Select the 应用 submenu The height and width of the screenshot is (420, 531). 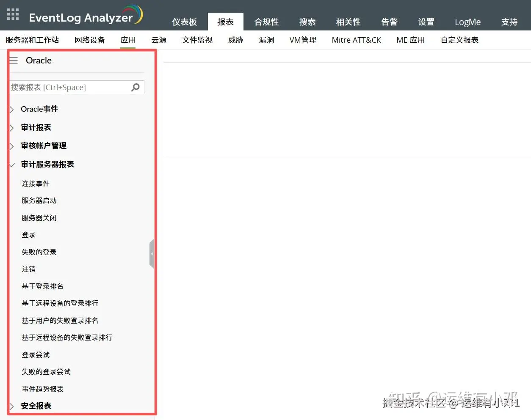128,40
